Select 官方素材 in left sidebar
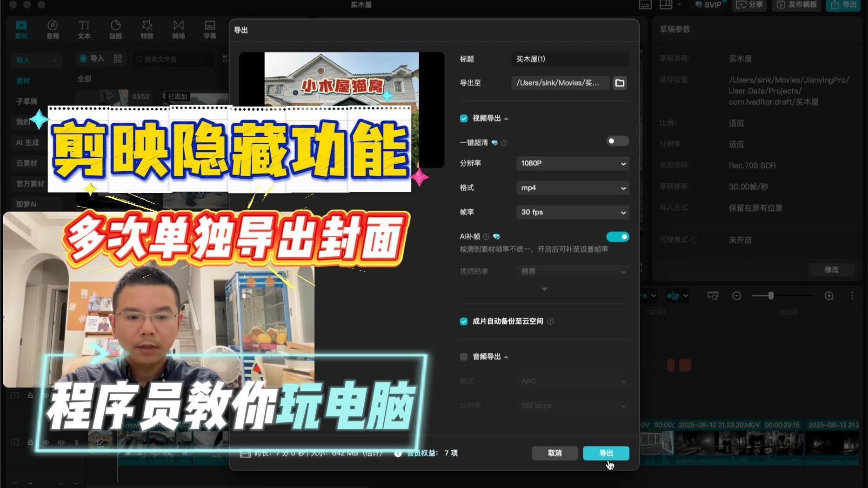This screenshot has height=488, width=868. pyautogui.click(x=30, y=184)
